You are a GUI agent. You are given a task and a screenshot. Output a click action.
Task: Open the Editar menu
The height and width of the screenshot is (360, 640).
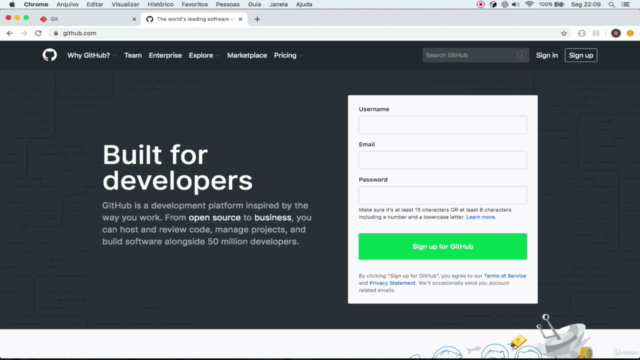click(x=95, y=4)
